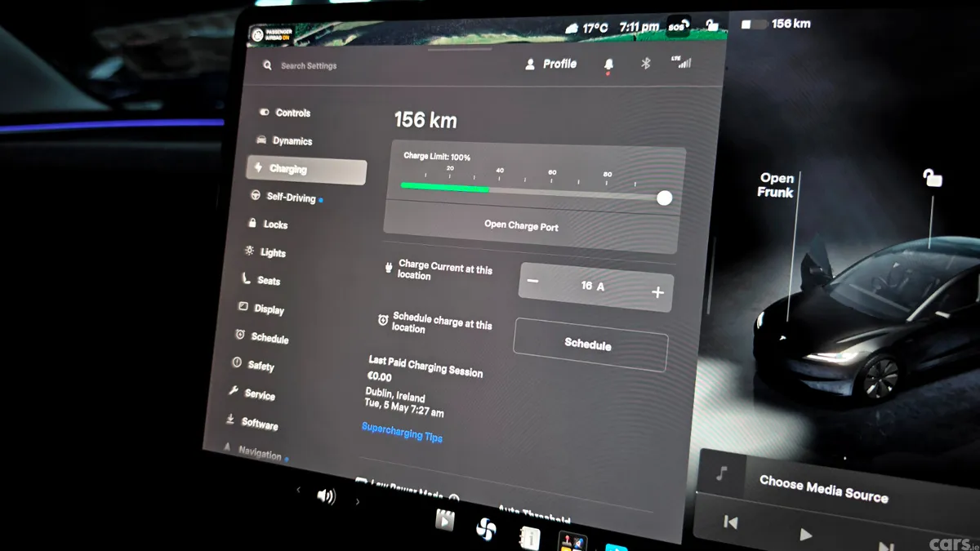Viewport: 980px width, 551px height.
Task: Click the green charge level bar
Action: 444,187
